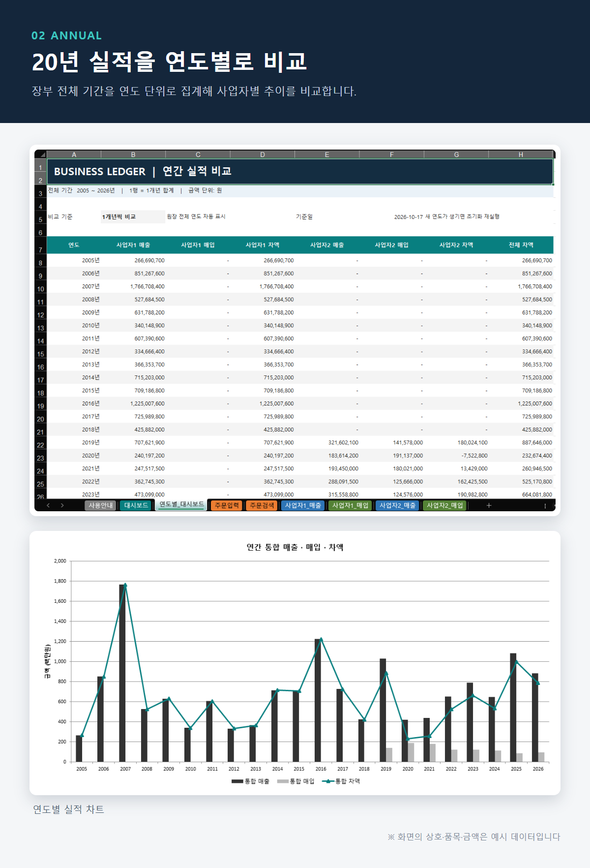This screenshot has width=590, height=868.
Task: Select column E header
Action: pyautogui.click(x=327, y=155)
